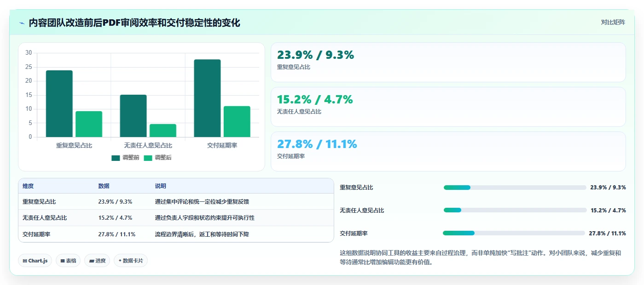Toggle the 调整后 legend entry
This screenshot has width=644, height=285.
[157, 158]
